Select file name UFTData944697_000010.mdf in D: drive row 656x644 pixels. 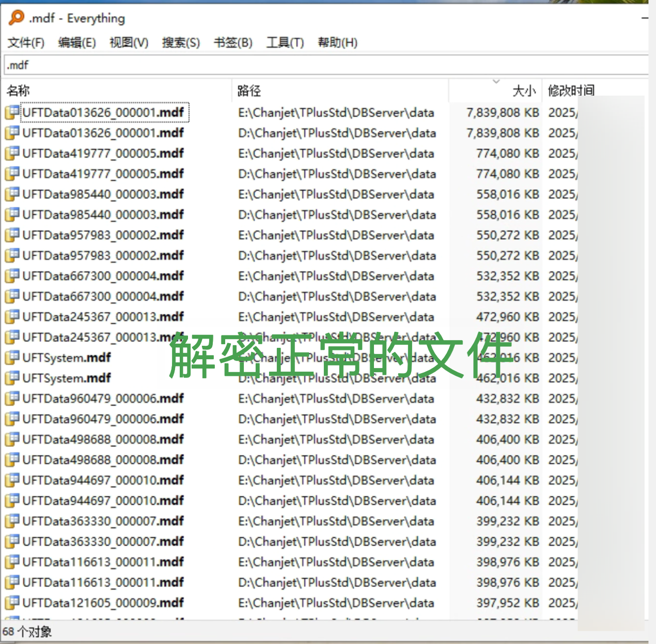(103, 500)
